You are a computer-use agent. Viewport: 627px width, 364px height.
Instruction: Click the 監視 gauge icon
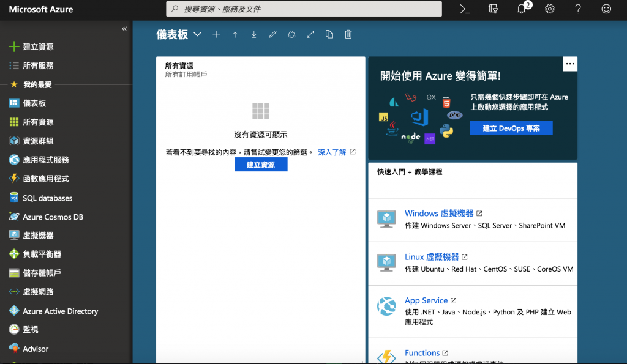click(14, 329)
